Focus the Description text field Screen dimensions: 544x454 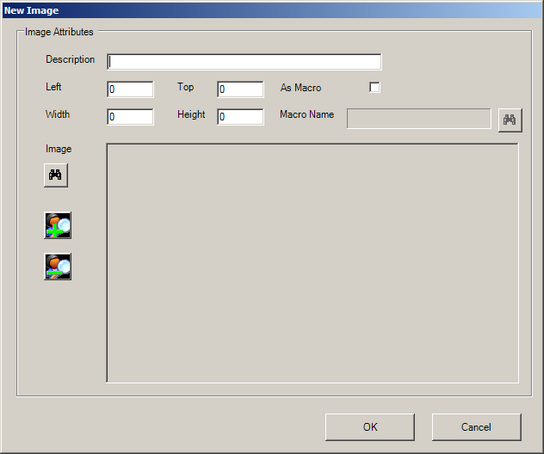pos(244,62)
